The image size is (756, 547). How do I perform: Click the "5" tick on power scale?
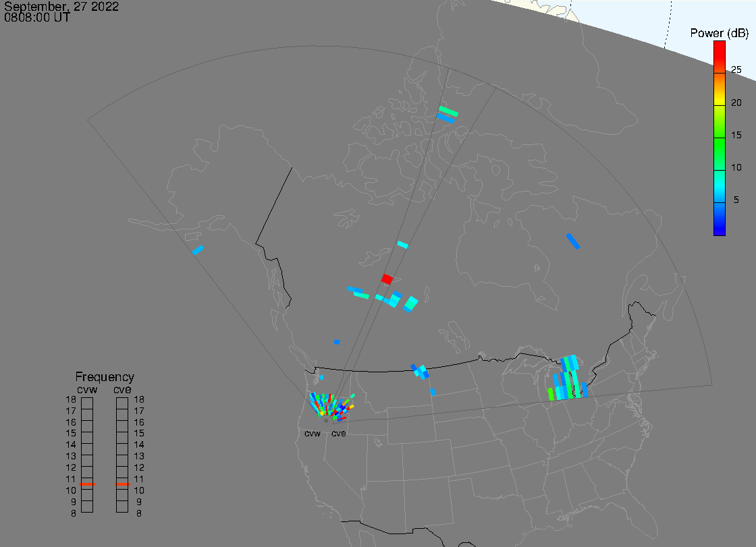pos(736,200)
